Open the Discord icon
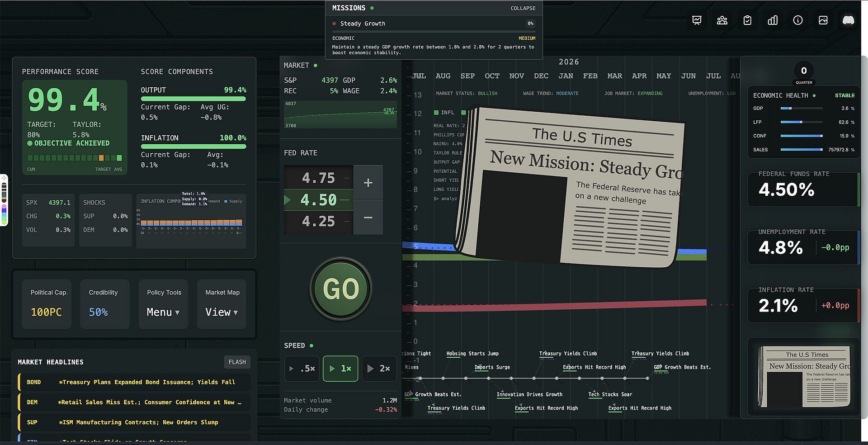The width and height of the screenshot is (868, 445). tap(848, 20)
